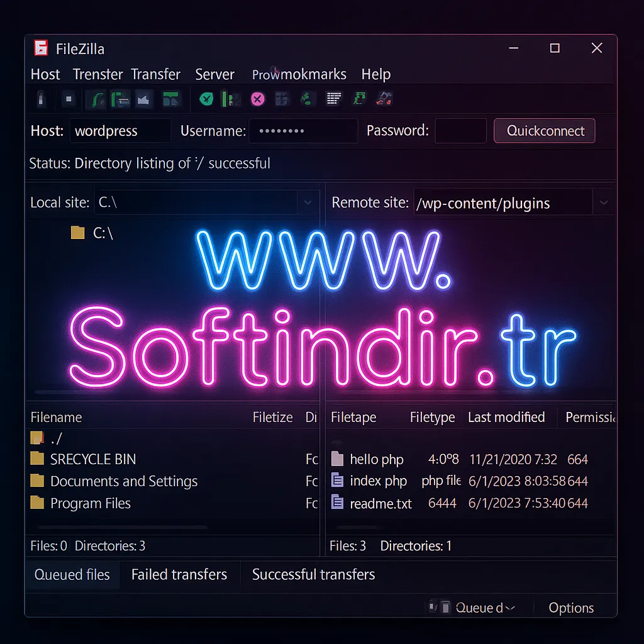Sort by the Filetize column header
This screenshot has height=644, width=644.
pos(273,418)
